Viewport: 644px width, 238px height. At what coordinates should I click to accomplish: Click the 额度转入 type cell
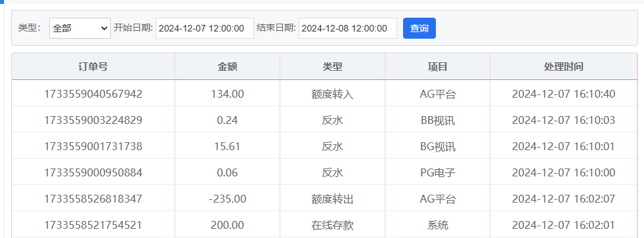[333, 94]
